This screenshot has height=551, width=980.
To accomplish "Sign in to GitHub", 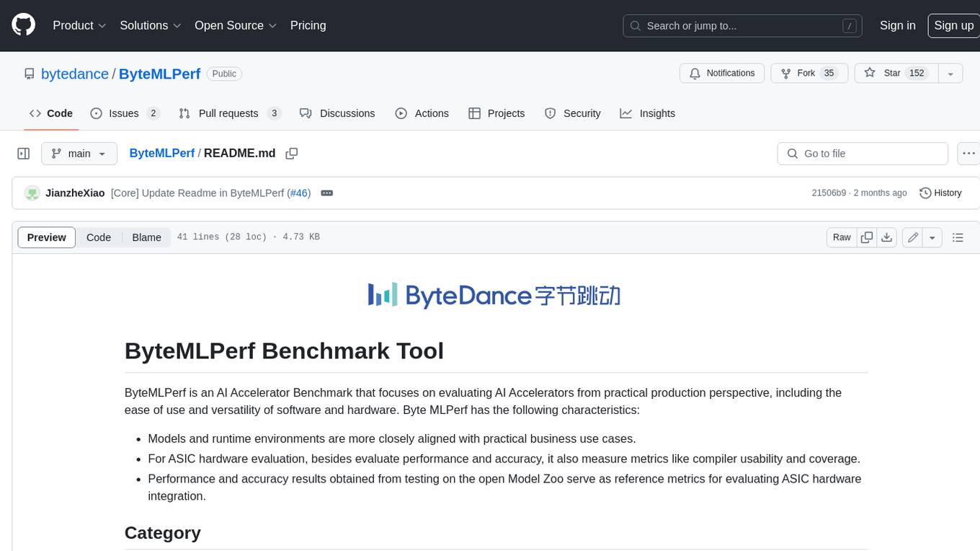I will click(897, 25).
